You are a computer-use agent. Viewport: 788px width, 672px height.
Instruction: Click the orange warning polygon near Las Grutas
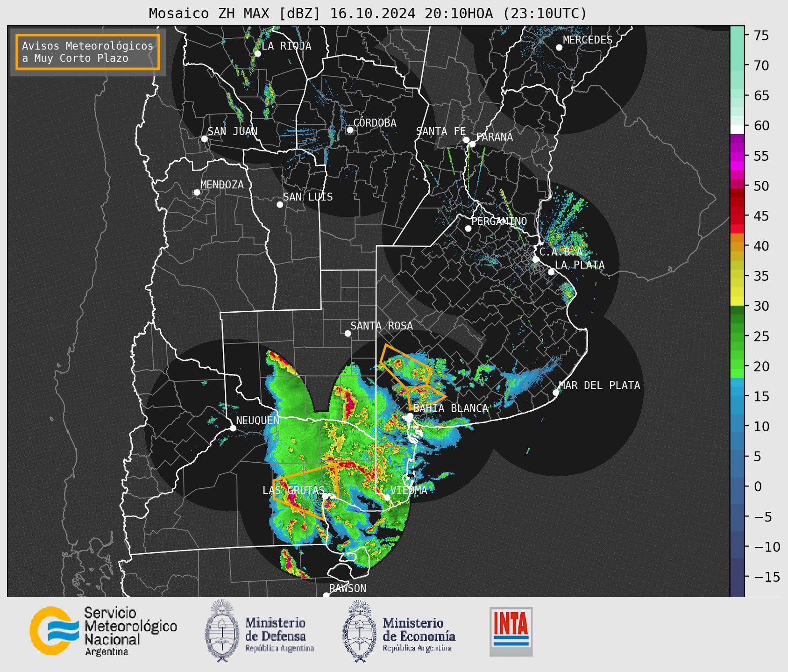coord(306,491)
